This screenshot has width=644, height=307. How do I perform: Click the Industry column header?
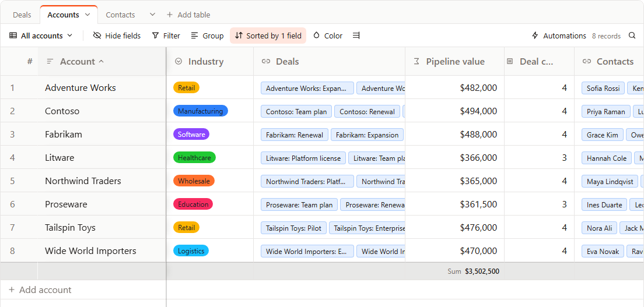click(210, 62)
